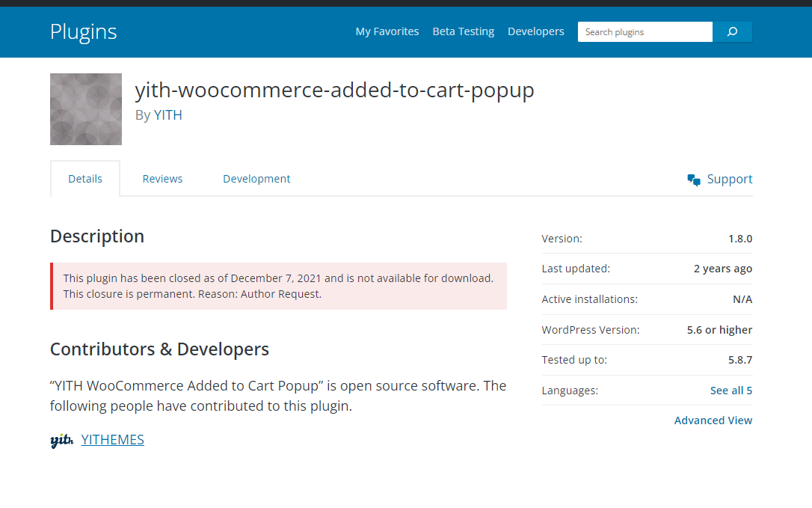Click the WordPress Version: label

click(591, 330)
